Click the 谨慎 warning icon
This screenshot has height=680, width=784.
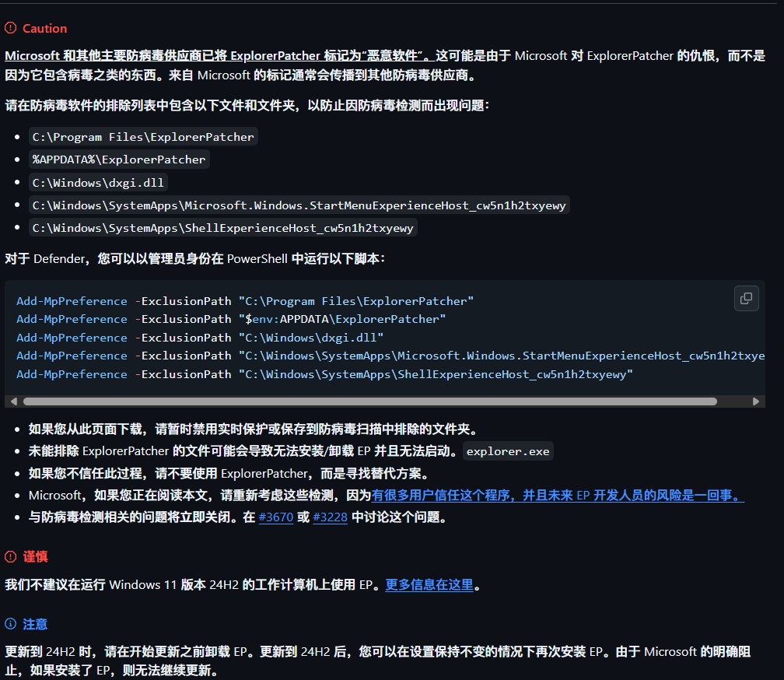tap(10, 556)
